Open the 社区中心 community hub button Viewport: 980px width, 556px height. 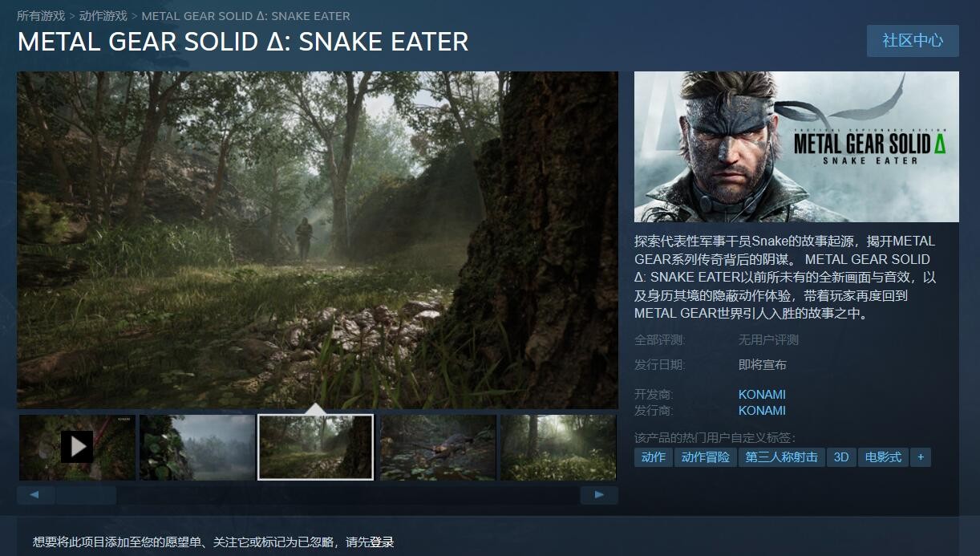click(913, 40)
